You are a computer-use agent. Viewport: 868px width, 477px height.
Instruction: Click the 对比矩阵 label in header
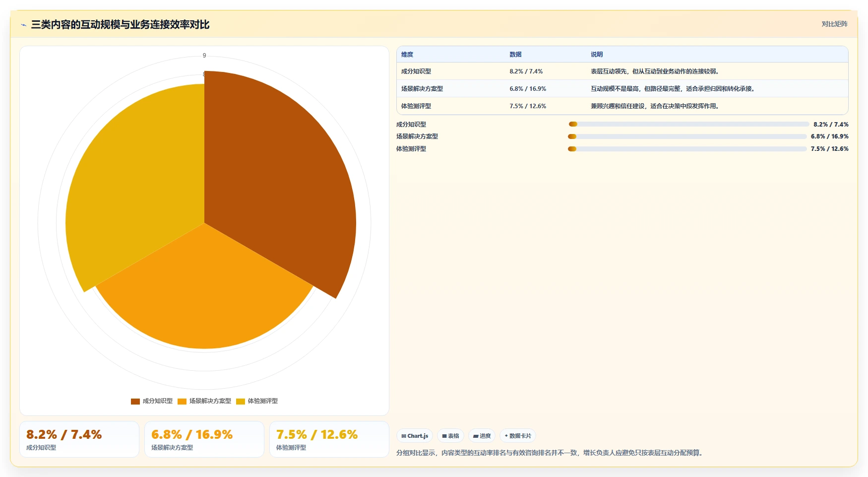[x=834, y=24]
